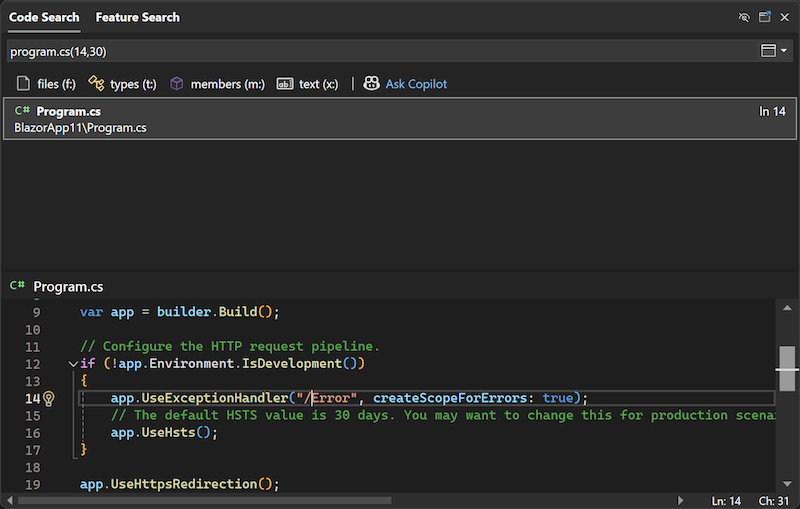The width and height of the screenshot is (800, 509).
Task: Click the lightbulb quick actions icon
Action: tap(48, 398)
